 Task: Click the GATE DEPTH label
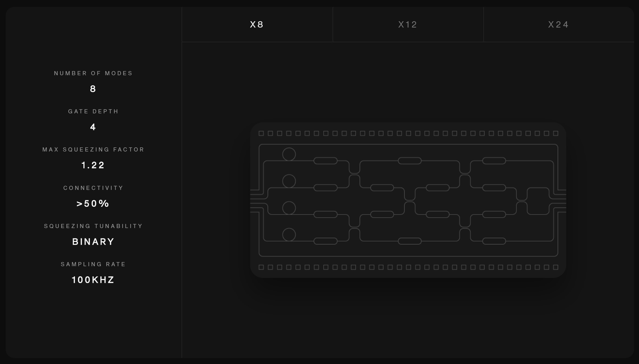[93, 111]
